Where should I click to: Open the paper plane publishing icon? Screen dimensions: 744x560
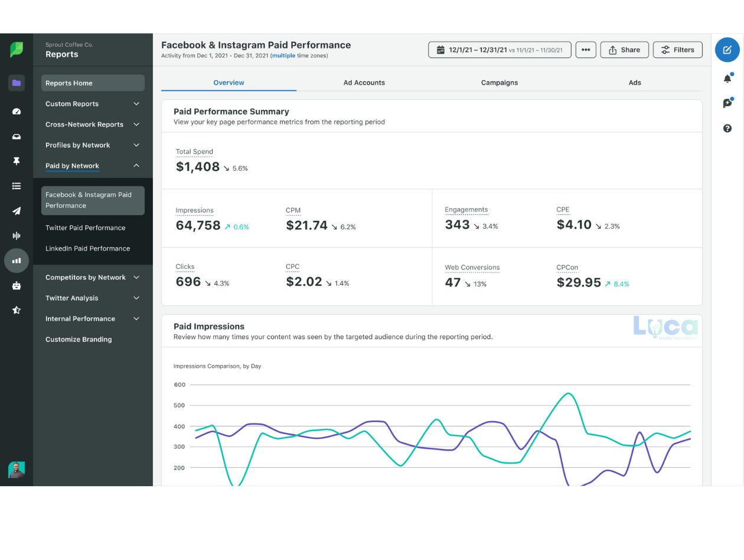(17, 211)
